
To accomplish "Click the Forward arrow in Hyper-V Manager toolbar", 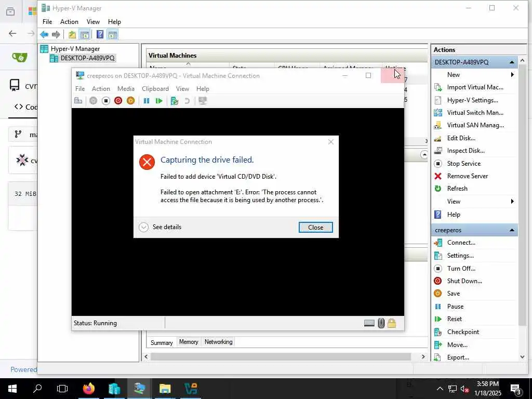I will 56,34.
